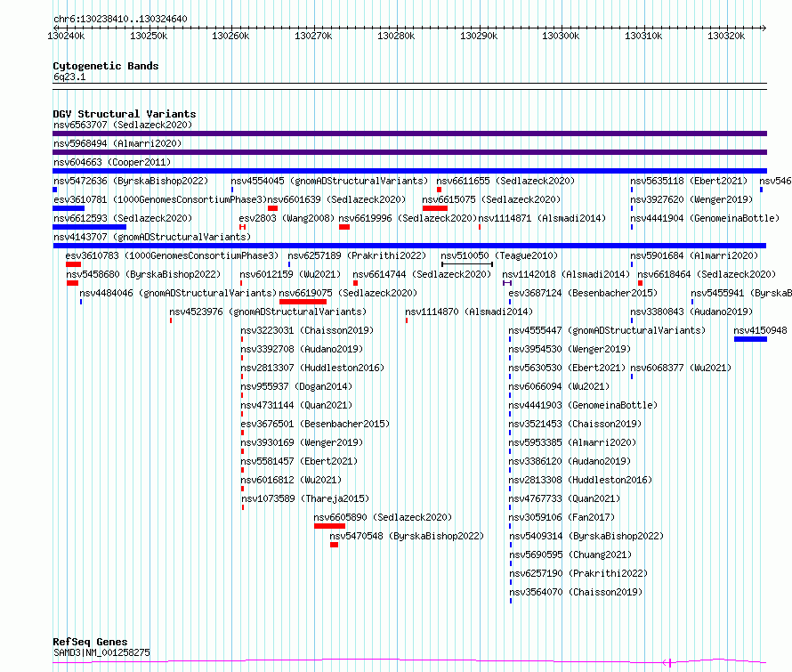Open variant nsv5472636 (ByrskaBishop2022)
Image resolution: width=792 pixels, height=672 pixels.
click(131, 181)
